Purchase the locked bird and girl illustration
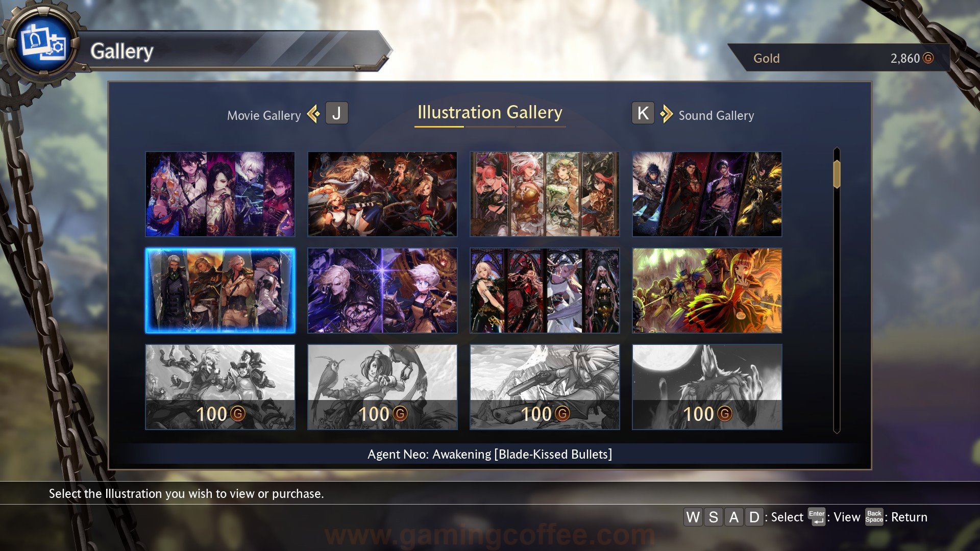The width and height of the screenshot is (980, 551). (x=382, y=387)
